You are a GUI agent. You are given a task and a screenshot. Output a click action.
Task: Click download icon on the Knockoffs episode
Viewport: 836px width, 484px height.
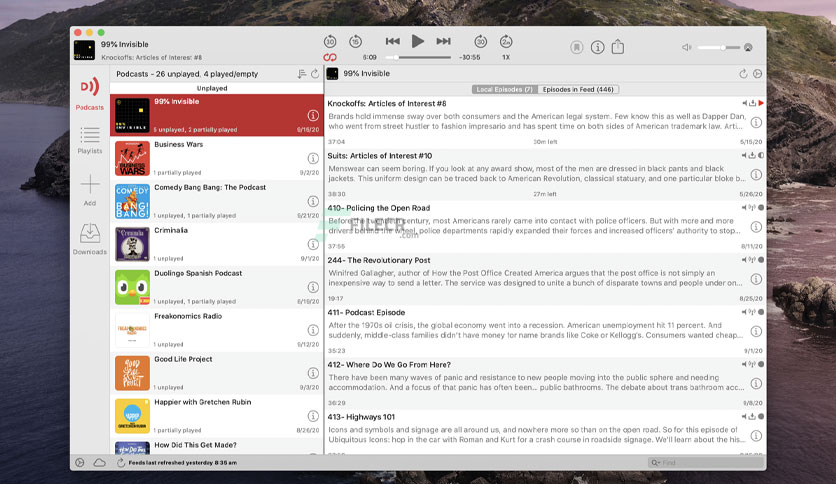(x=752, y=103)
